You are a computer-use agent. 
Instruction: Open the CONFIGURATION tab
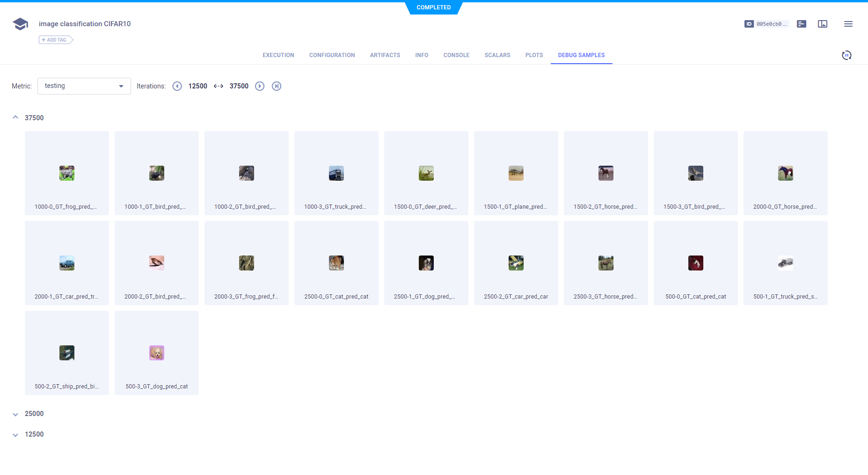[x=332, y=55]
